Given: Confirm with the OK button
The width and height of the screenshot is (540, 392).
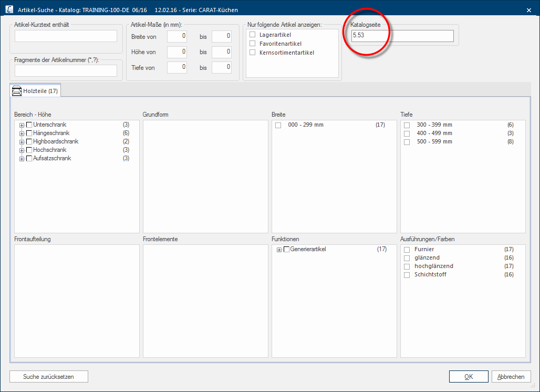Looking at the screenshot, I should (x=469, y=377).
